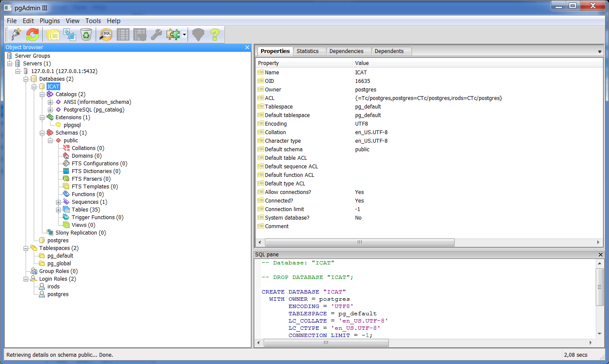Open the Plugins dropdown arrow
This screenshot has height=364, width=609.
click(x=183, y=34)
